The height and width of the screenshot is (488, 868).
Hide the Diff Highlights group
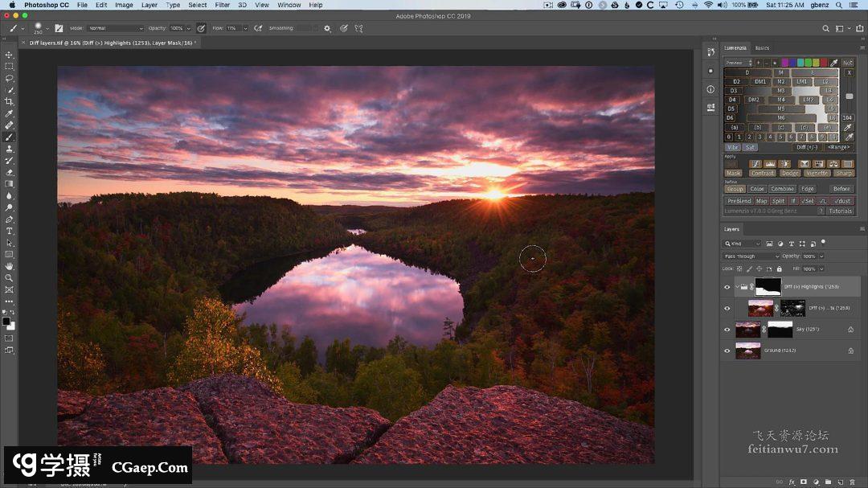[727, 287]
